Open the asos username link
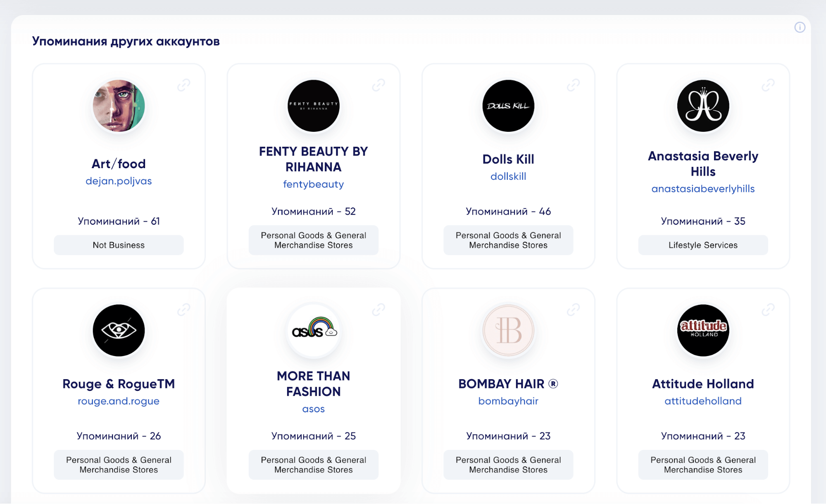 314,409
